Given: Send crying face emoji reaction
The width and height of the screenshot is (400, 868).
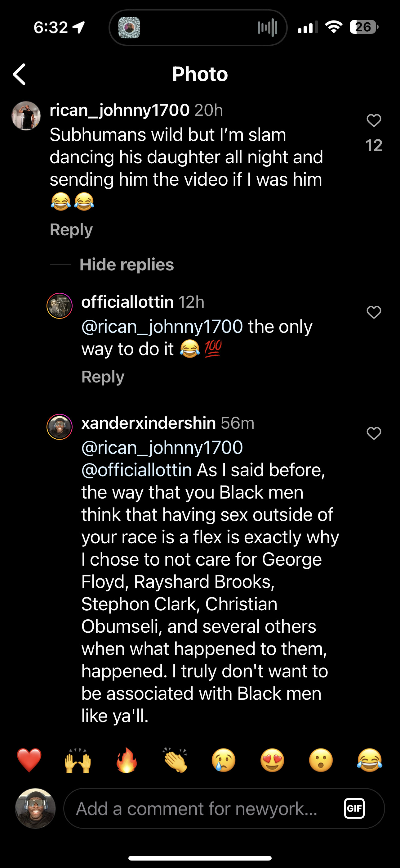Looking at the screenshot, I should pyautogui.click(x=224, y=760).
